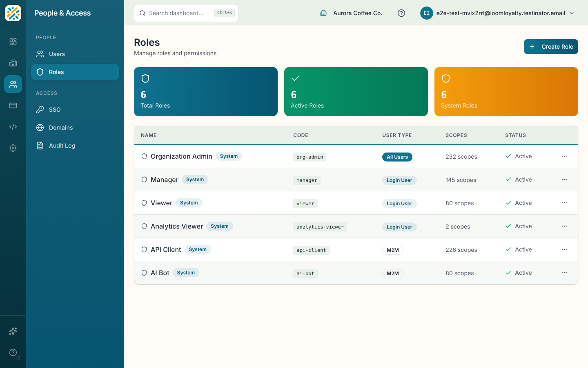The image size is (588, 368).
Task: Open row actions for Organization Admin
Action: click(x=565, y=156)
